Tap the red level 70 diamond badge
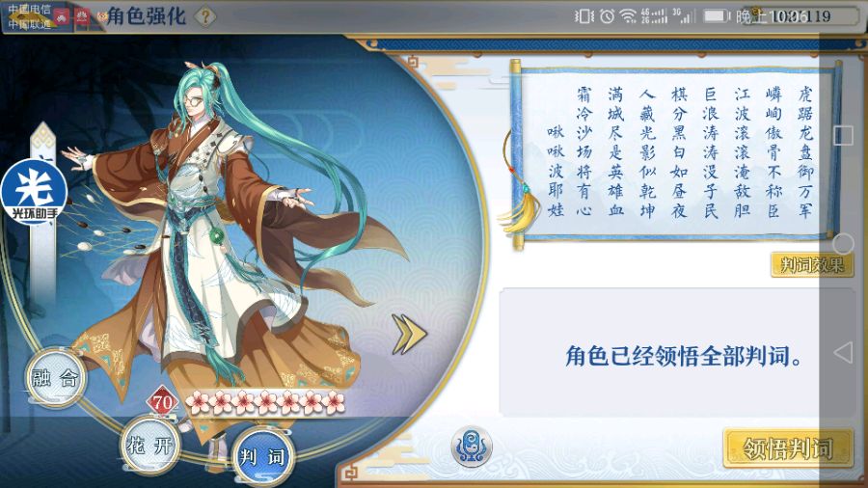 [162, 402]
